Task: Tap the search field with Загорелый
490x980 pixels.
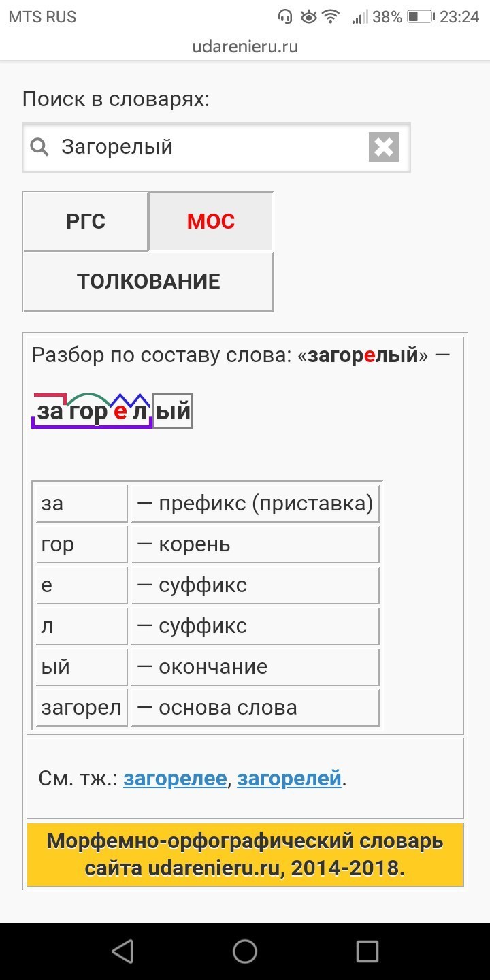Action: 211,147
